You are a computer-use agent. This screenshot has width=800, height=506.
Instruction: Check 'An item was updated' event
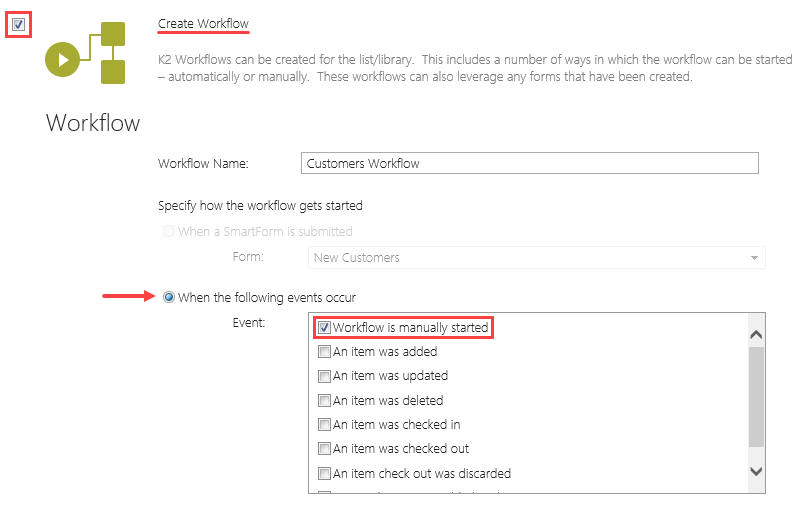[x=324, y=376]
